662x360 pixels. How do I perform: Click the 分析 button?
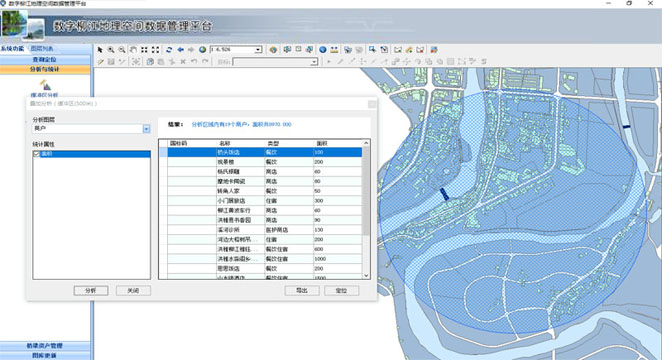tap(91, 290)
